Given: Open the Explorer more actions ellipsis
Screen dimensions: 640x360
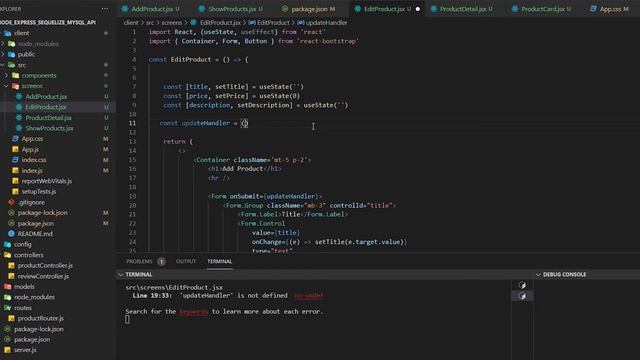Looking at the screenshot, I should point(105,9).
